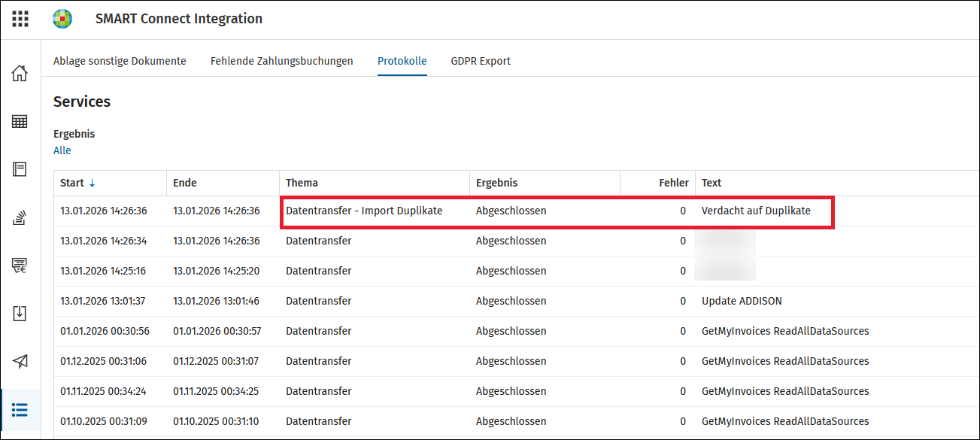
Task: Open the Alle result filter link
Action: 62,150
